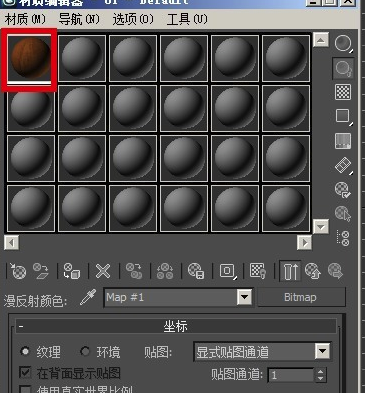Open the 显式贴图通道 dropdown
Image resolution: width=365 pixels, height=393 pixels.
[262, 352]
